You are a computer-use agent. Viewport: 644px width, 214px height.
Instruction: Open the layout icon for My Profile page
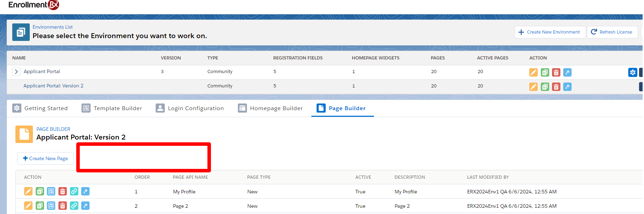pyautogui.click(x=51, y=191)
